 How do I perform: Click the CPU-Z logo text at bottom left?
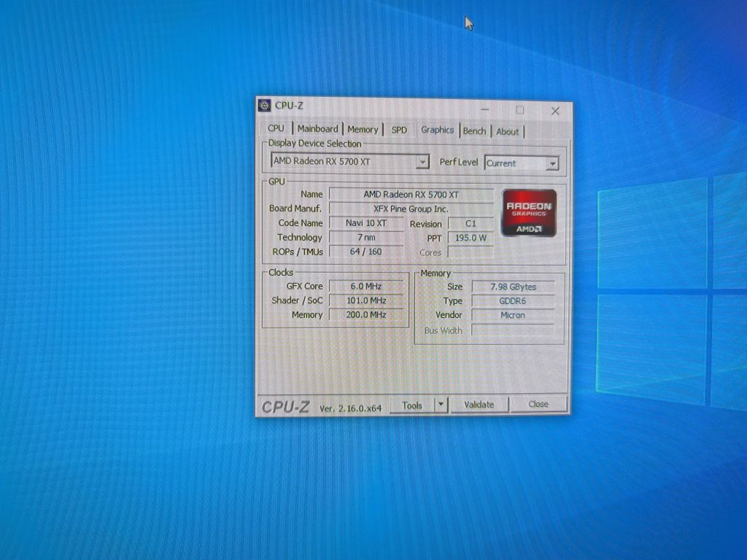pyautogui.click(x=286, y=407)
